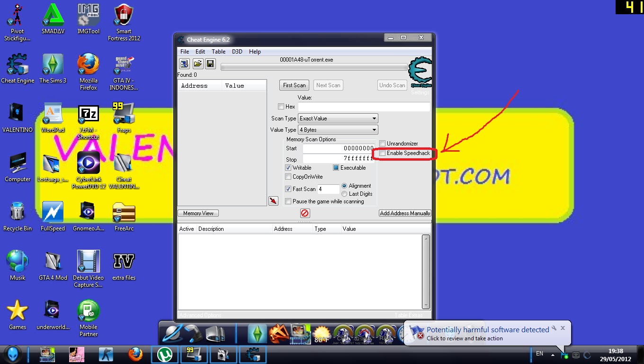The width and height of the screenshot is (644, 364).
Task: Open the GTA IV desktop icon
Action: click(124, 72)
